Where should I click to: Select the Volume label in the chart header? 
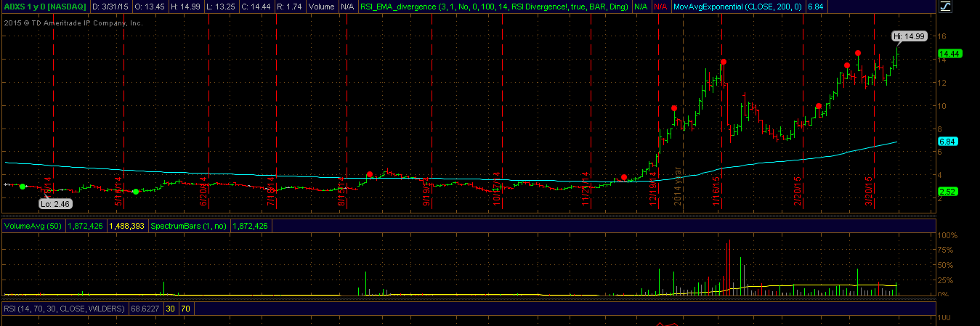click(x=321, y=7)
